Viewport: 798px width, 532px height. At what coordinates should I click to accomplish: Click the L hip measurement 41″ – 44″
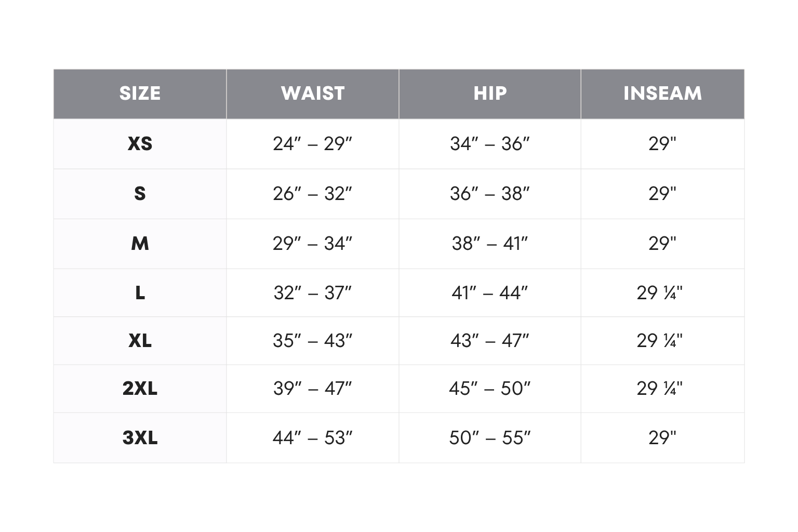click(x=490, y=293)
